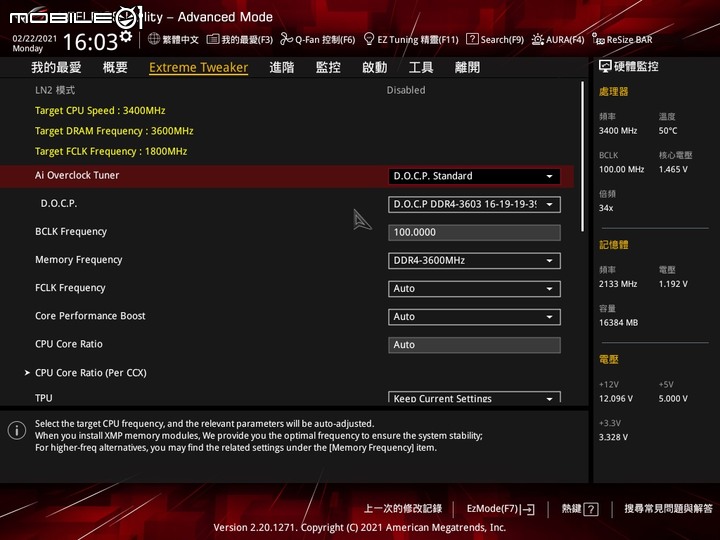Expand CPU Core Ratio (Per CCX) submenu
Screen dimensions: 720x540
click(91, 372)
